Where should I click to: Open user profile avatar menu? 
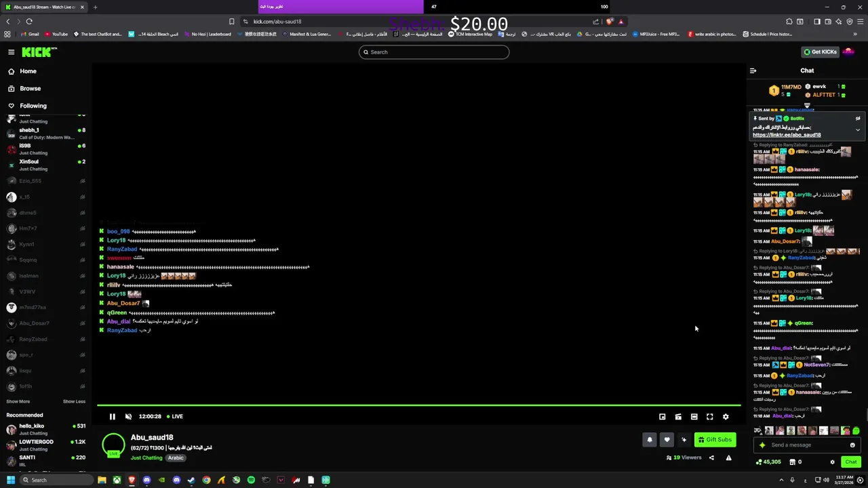click(x=849, y=52)
